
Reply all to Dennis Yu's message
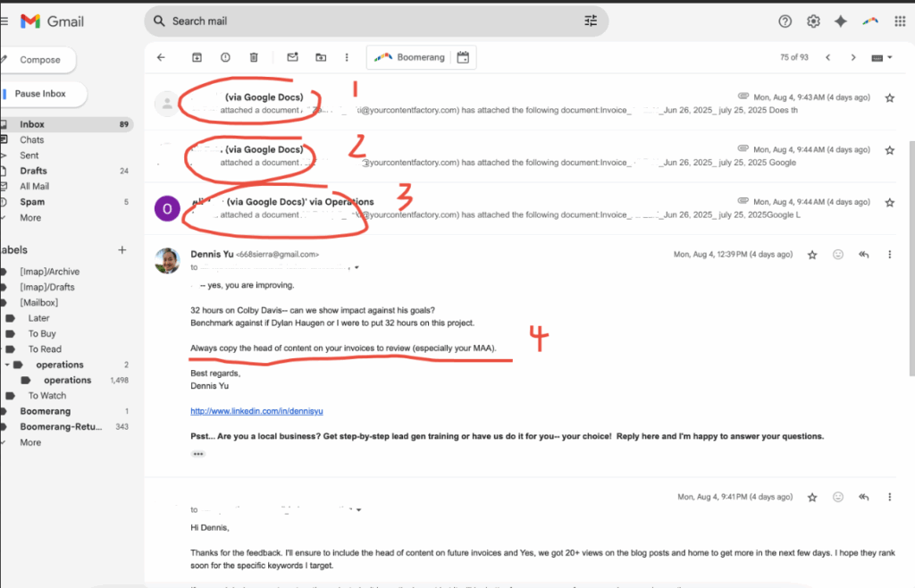(x=863, y=255)
